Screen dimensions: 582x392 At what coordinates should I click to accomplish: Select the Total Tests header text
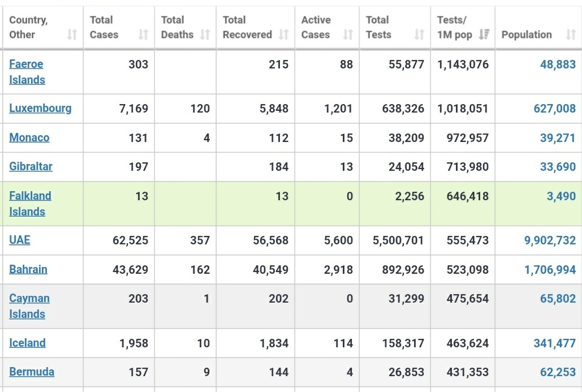click(x=378, y=27)
